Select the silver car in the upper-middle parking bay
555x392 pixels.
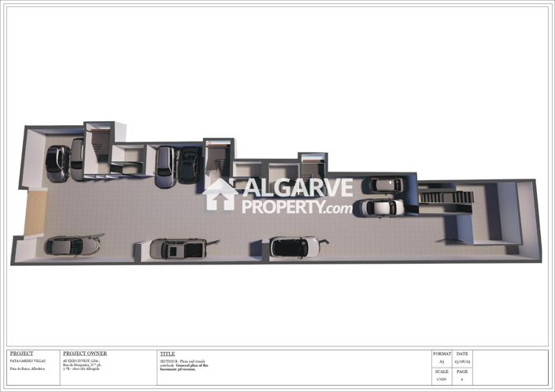click(165, 166)
